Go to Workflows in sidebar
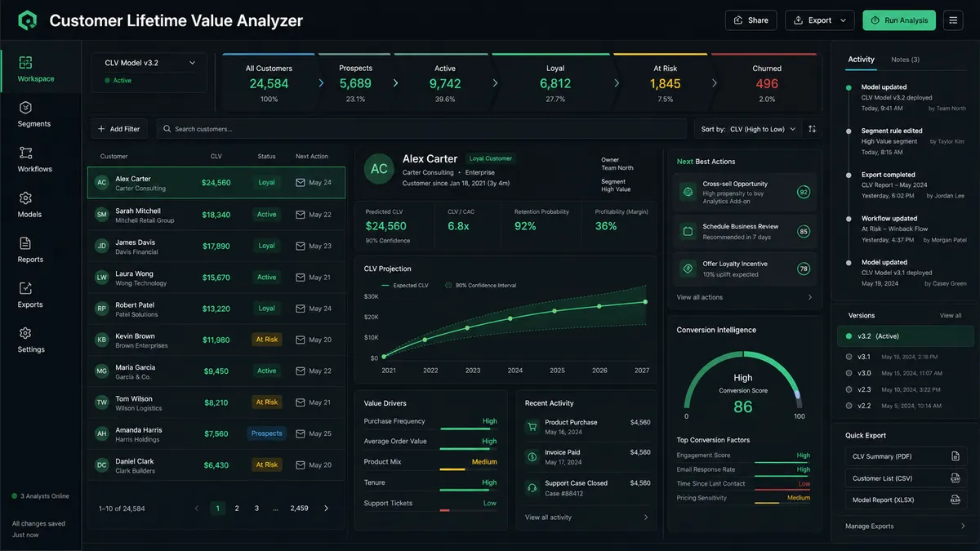Image resolution: width=980 pixels, height=551 pixels. tap(34, 159)
